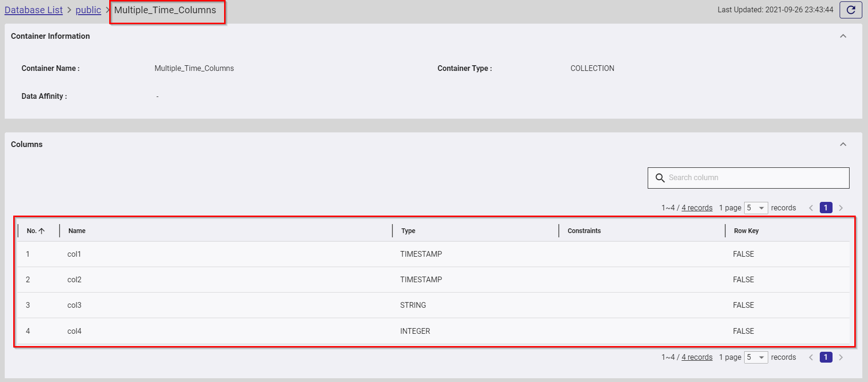Collapse the Container Information panel
The width and height of the screenshot is (868, 382).
pyautogui.click(x=843, y=36)
